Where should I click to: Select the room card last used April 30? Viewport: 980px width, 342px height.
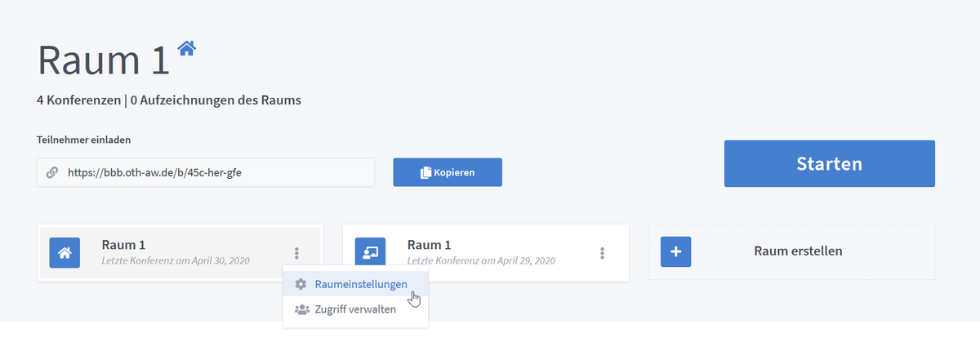pyautogui.click(x=176, y=252)
